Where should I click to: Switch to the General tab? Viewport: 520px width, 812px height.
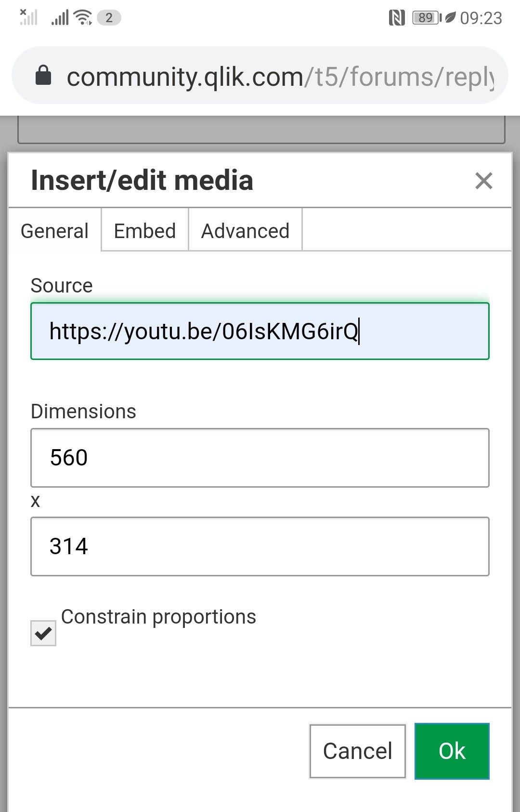(x=54, y=231)
